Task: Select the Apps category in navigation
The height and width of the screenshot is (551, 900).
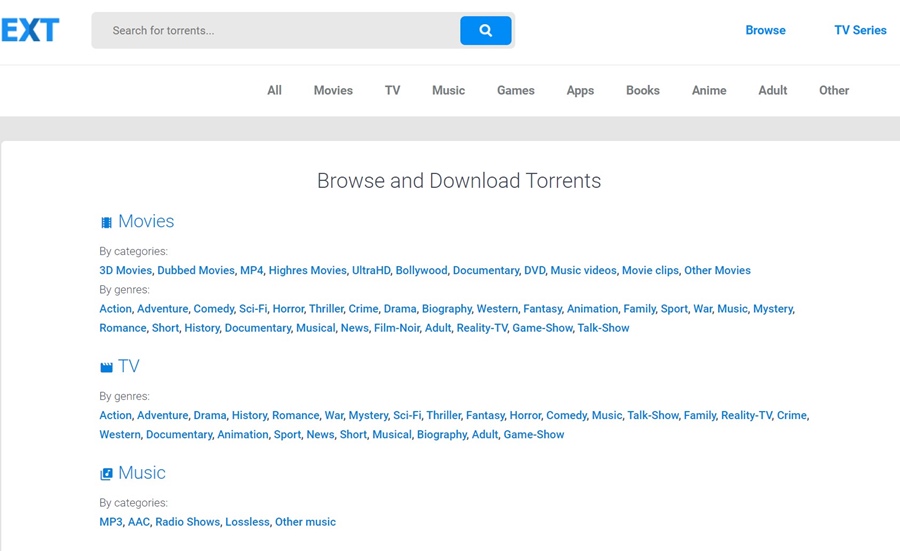Action: [x=580, y=90]
